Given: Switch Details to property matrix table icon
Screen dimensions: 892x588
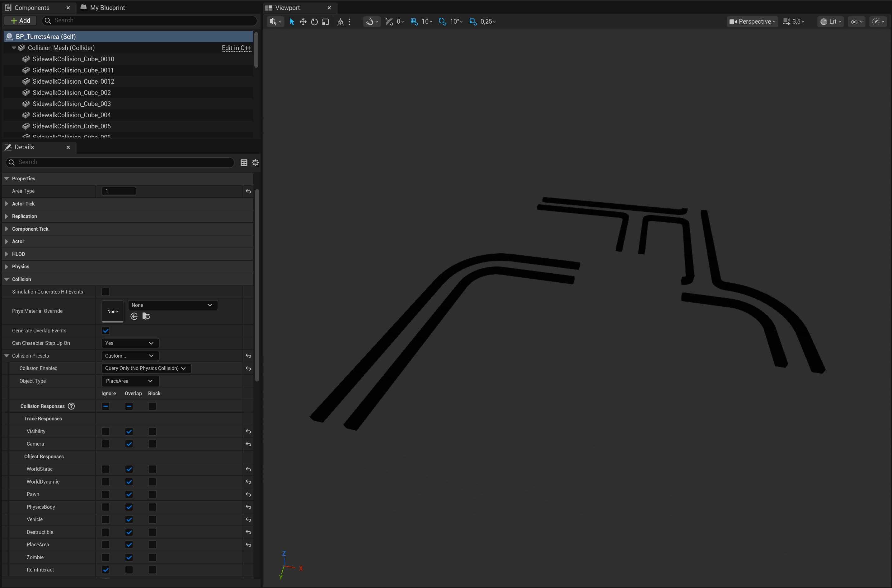Looking at the screenshot, I should [x=244, y=162].
